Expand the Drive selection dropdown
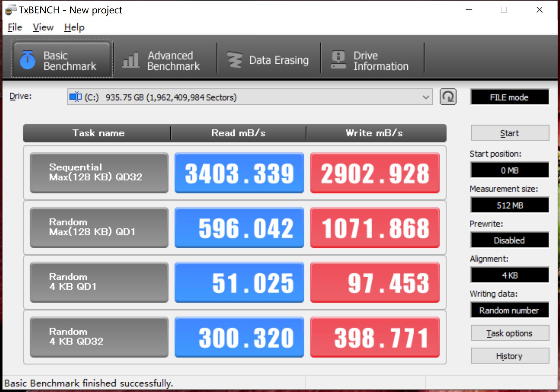The width and height of the screenshot is (560, 392). [426, 97]
